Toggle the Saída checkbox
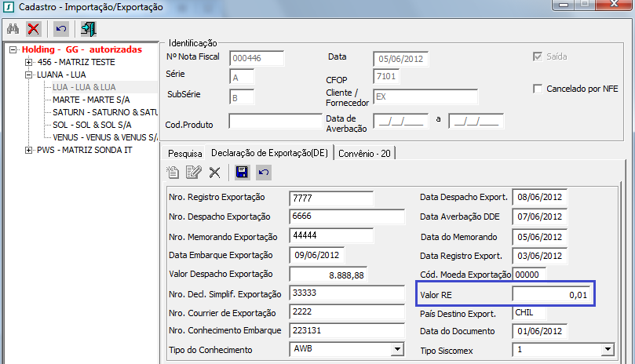The image size is (635, 364). [538, 56]
